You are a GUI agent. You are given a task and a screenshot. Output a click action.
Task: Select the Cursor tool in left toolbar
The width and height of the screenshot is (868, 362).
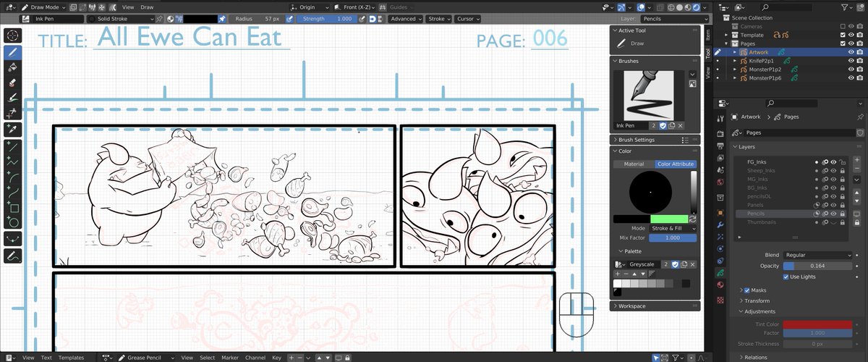click(x=13, y=35)
